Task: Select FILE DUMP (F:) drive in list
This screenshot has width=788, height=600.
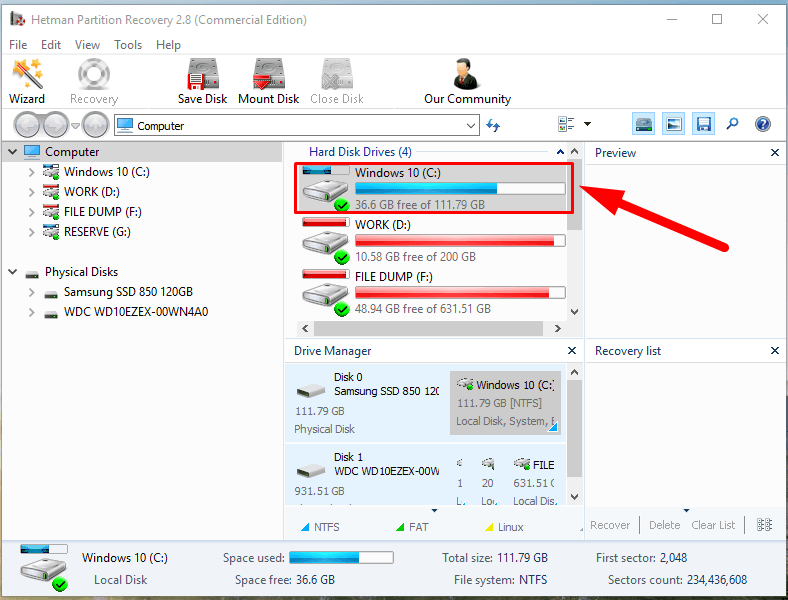Action: click(x=433, y=292)
